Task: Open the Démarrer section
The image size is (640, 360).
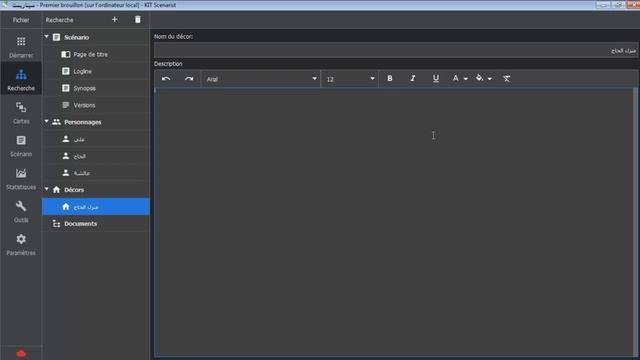Action: 21,46
